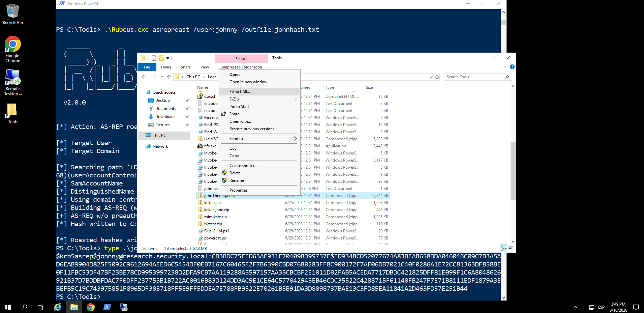Launch Google Chrome from the desktop

point(12,49)
